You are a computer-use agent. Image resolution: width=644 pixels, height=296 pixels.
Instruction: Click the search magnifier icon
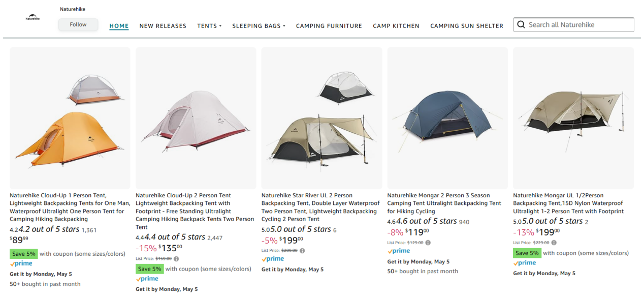click(x=521, y=24)
